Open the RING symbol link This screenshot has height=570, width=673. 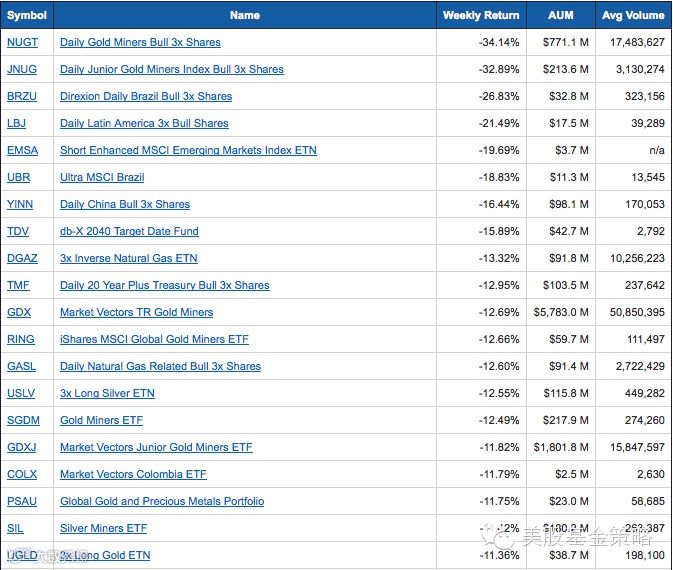tap(21, 340)
